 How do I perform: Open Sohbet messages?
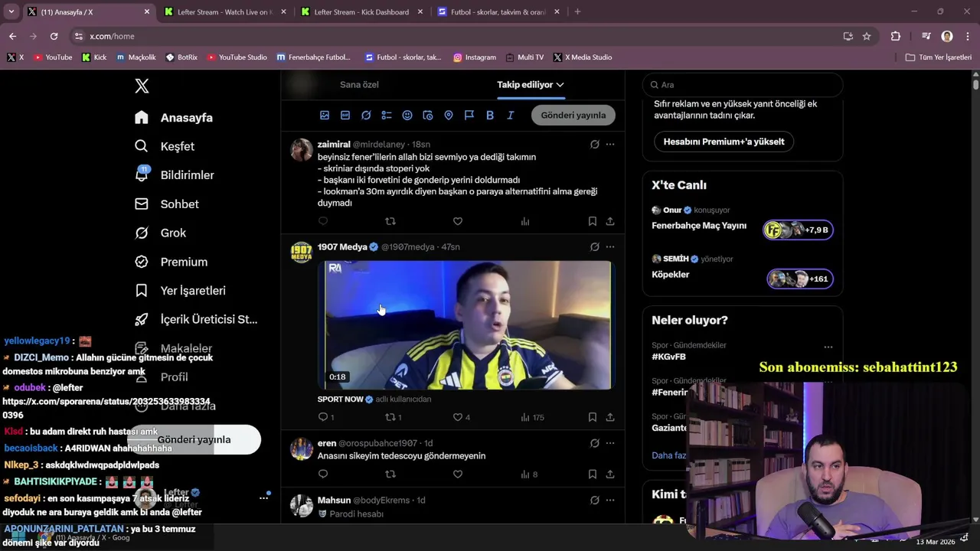point(167,204)
